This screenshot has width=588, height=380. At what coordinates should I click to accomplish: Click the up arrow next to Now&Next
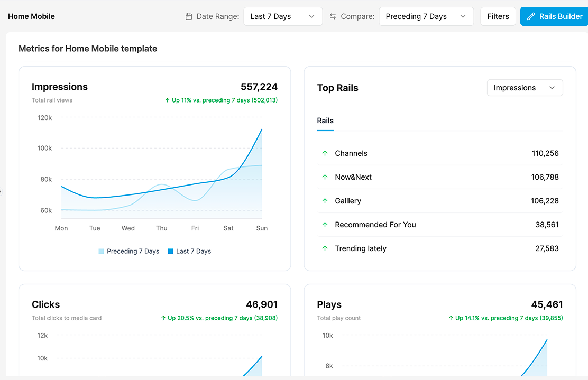pyautogui.click(x=325, y=177)
